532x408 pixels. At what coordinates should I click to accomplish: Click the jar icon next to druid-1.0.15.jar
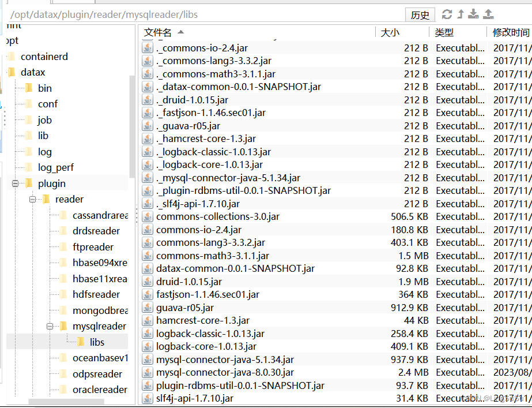click(148, 281)
